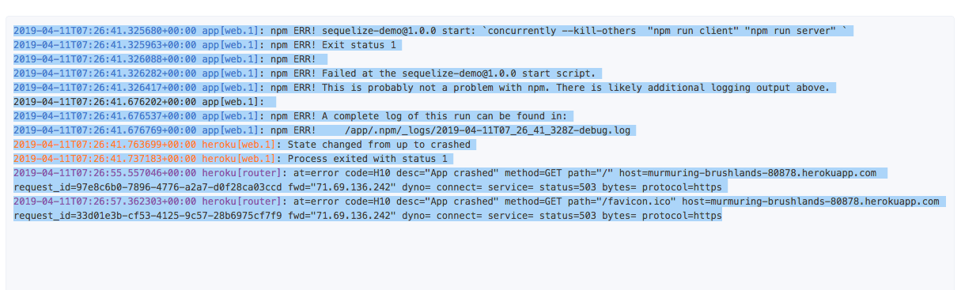Click the purple timestamp ending 55.557046+00:00

tap(105, 172)
